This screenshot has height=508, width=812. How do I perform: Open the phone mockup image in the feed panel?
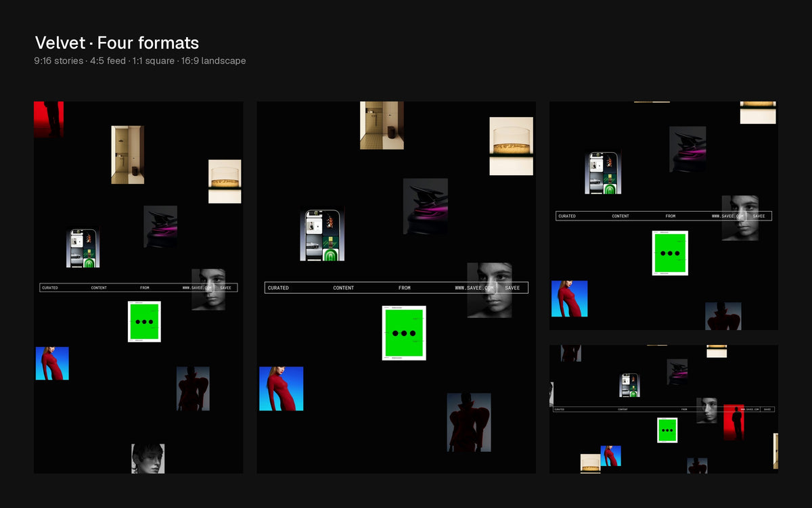(x=322, y=234)
